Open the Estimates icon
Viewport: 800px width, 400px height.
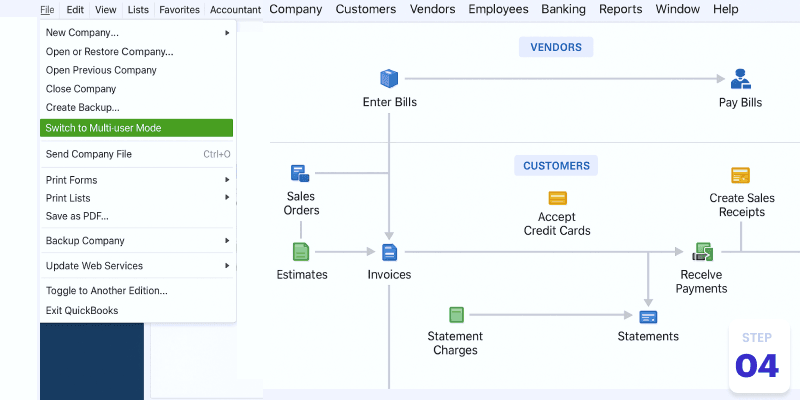click(x=301, y=251)
